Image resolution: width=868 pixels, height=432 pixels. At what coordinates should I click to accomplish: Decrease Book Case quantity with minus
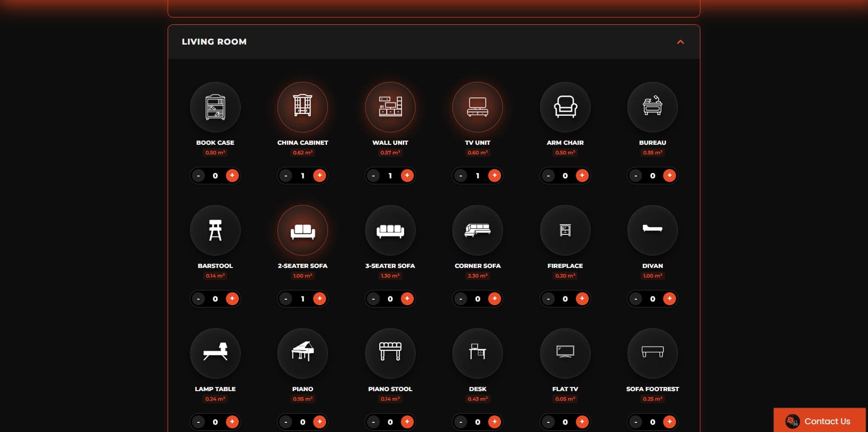(198, 176)
